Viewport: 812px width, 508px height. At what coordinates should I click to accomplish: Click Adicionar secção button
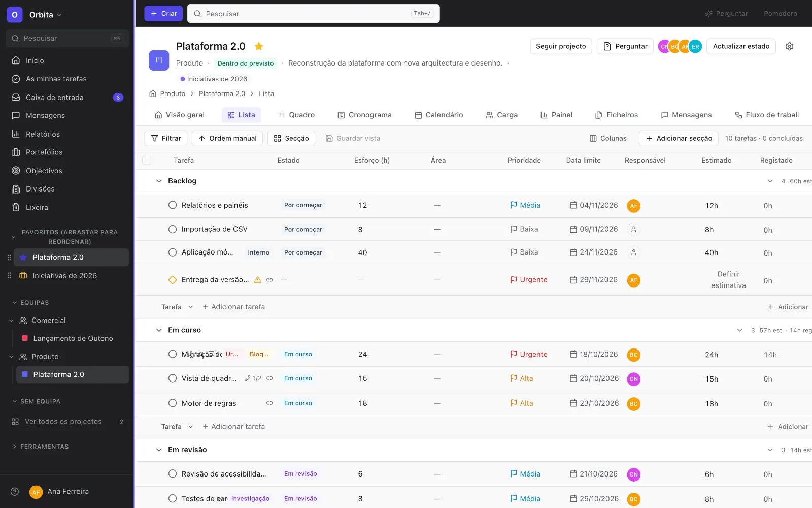(679, 138)
